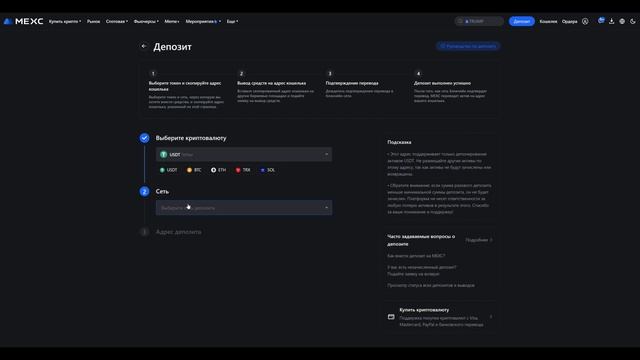Open the deposit guide button
Screen dimensions: 640x360
(x=468, y=46)
